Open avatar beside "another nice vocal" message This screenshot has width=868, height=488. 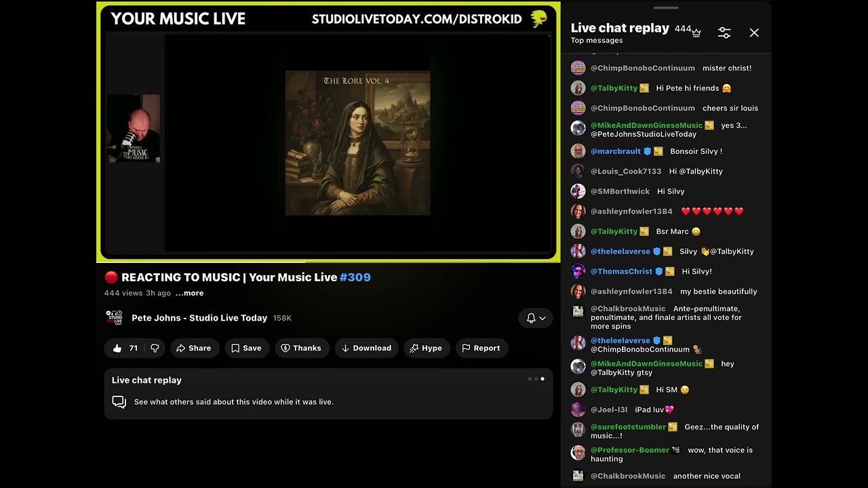[578, 476]
